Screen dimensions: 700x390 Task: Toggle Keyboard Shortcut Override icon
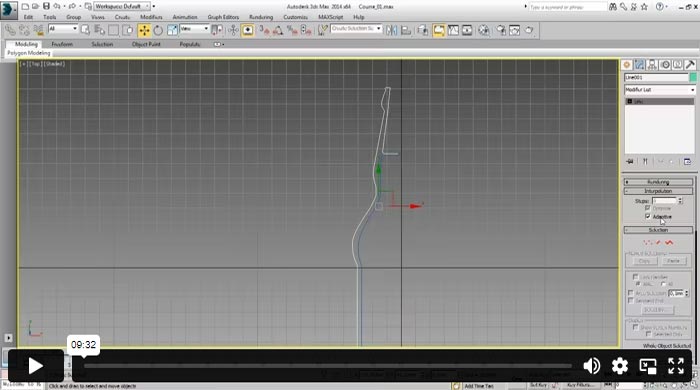pos(247,30)
